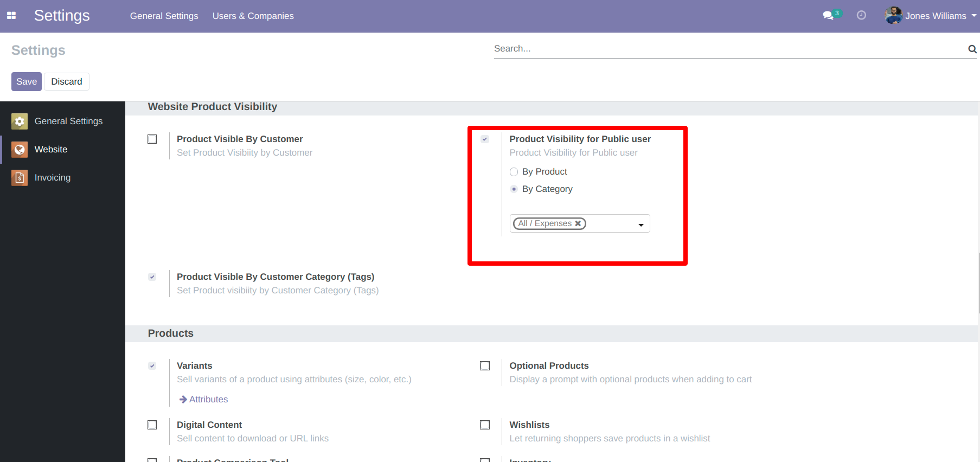
Task: Follow the Attributes link under Variants
Action: pos(208,400)
